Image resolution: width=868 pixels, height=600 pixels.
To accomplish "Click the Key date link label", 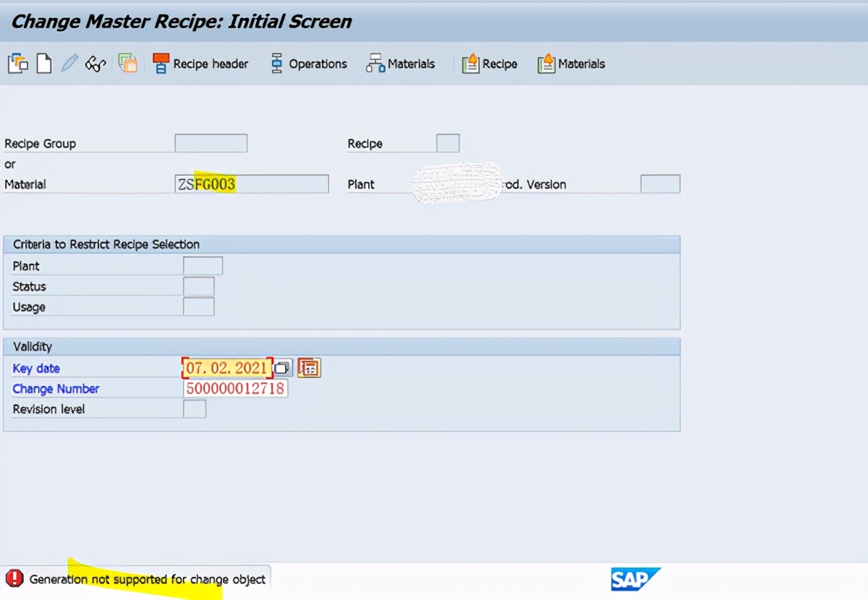I will pyautogui.click(x=36, y=368).
